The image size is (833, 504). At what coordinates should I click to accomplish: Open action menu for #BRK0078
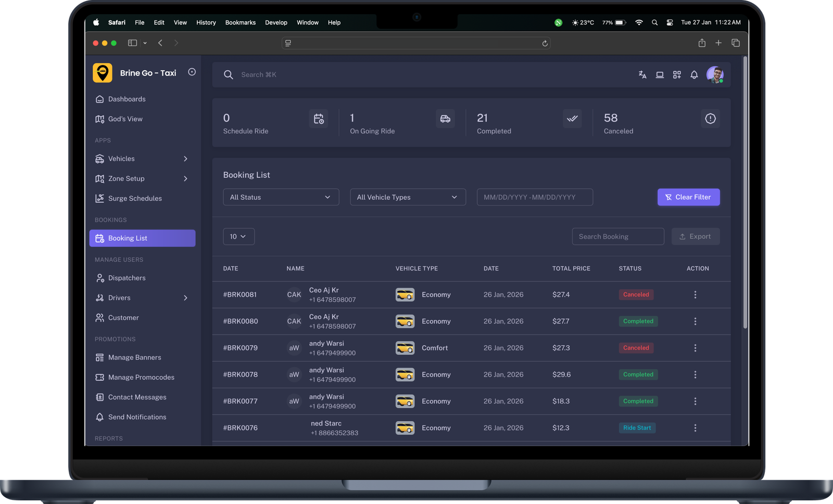tap(695, 374)
